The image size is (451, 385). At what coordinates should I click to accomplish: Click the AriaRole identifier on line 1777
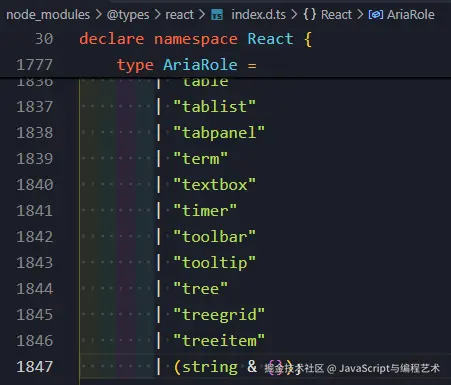(200, 65)
